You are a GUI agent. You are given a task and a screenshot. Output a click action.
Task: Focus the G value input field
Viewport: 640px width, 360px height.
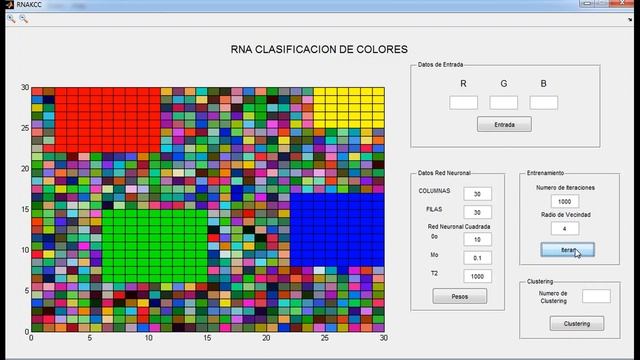click(503, 102)
